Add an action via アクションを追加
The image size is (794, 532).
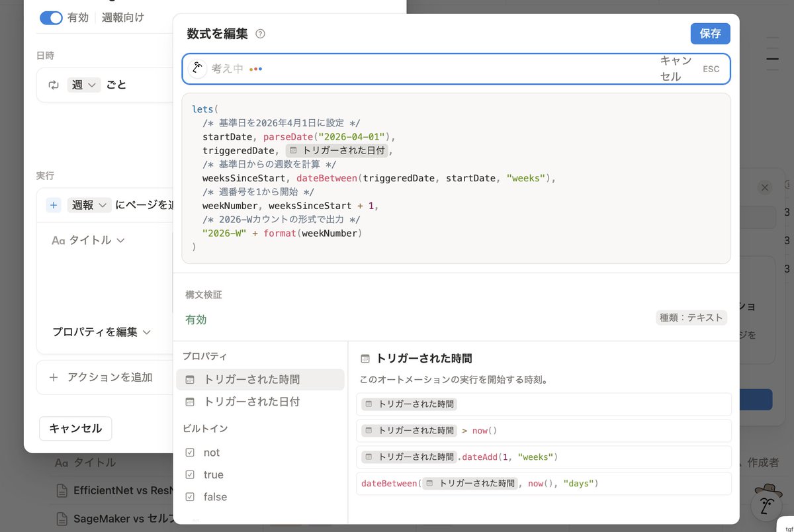click(x=101, y=377)
